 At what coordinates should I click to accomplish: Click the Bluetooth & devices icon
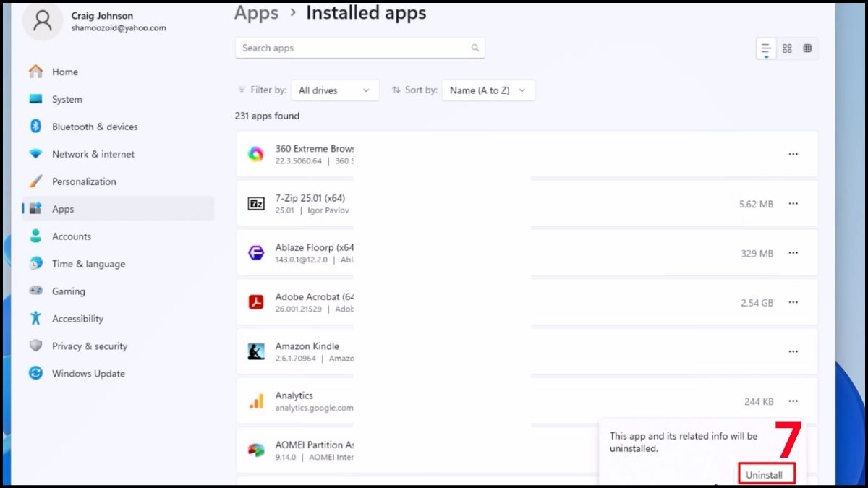coord(35,127)
